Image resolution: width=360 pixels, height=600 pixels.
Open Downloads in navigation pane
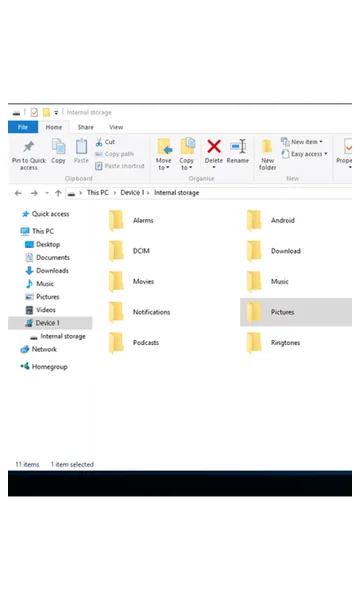click(x=47, y=271)
